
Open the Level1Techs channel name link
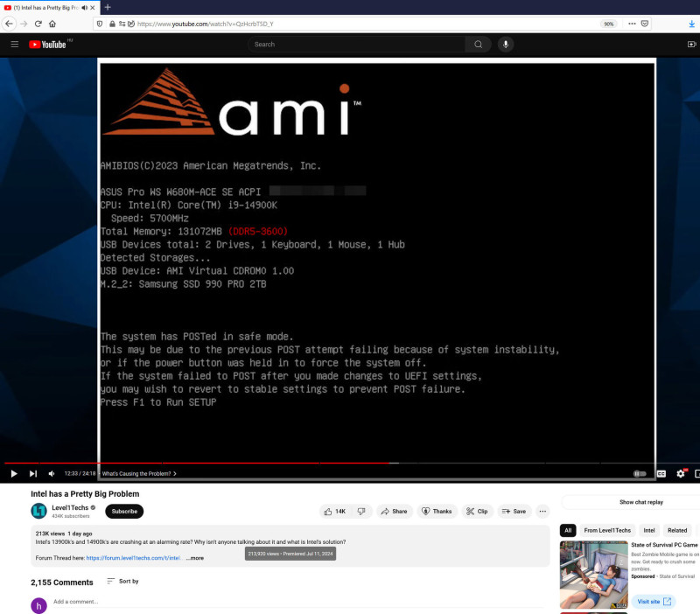[70, 508]
